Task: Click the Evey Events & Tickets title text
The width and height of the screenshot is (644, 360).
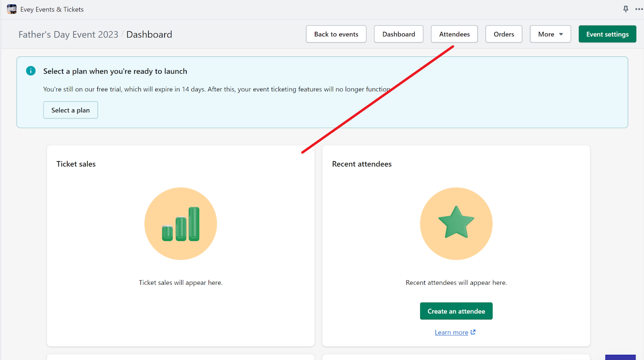Action: tap(52, 9)
